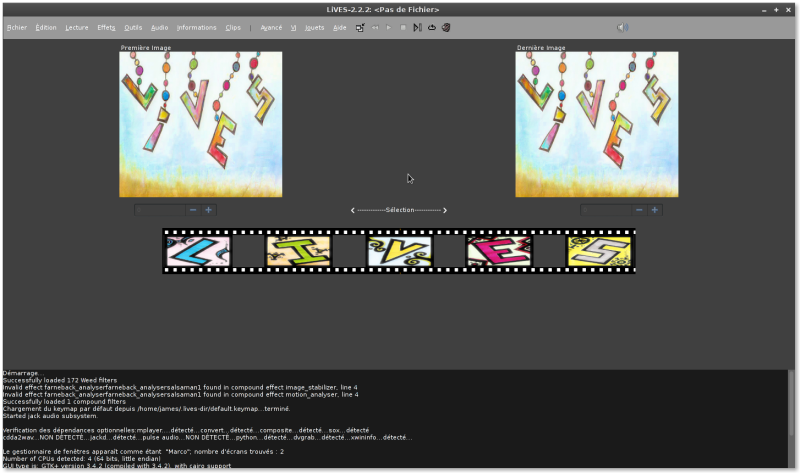
Task: Click the E filmstrip frame
Action: coord(499,251)
